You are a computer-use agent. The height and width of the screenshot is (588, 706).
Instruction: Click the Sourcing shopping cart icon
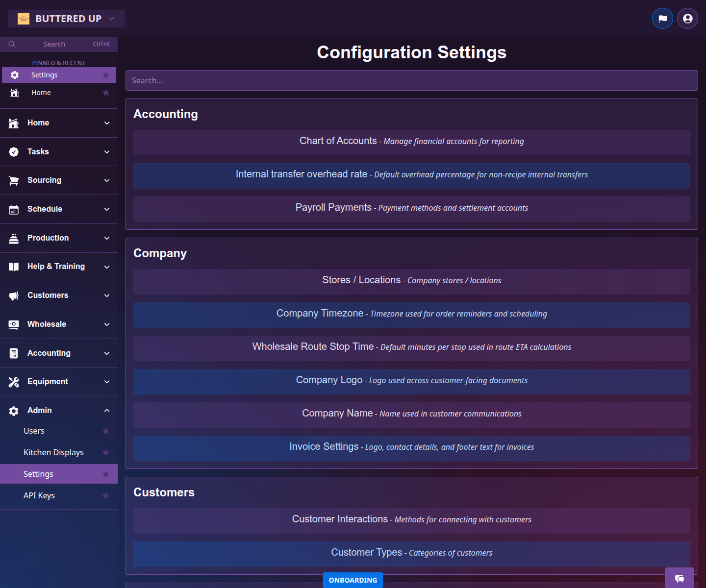pos(14,180)
